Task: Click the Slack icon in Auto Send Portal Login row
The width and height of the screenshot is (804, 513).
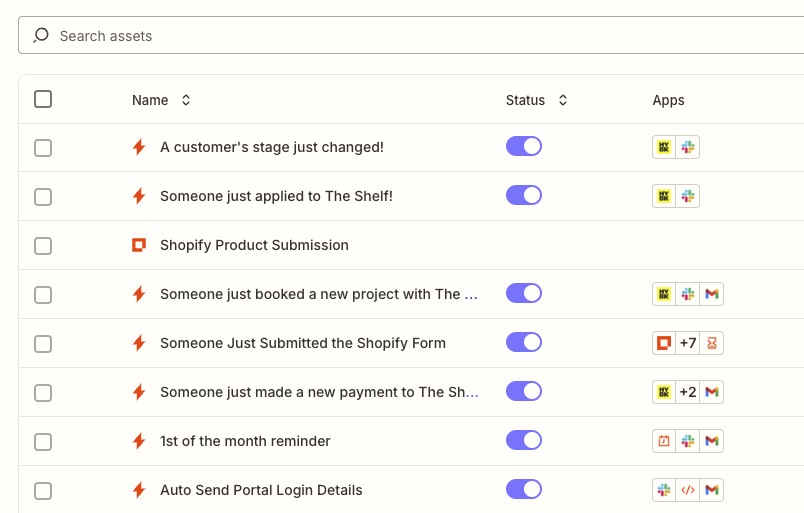Action: 664,490
